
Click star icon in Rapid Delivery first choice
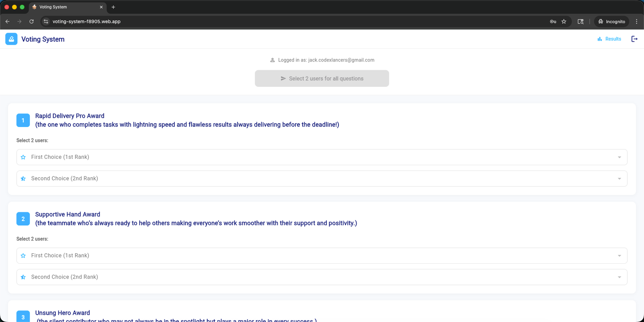(x=23, y=157)
